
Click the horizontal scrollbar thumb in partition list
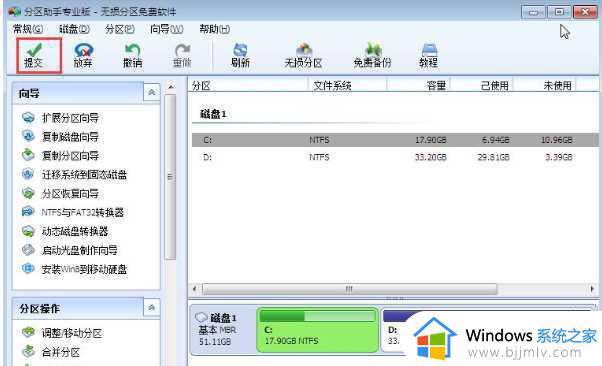click(349, 288)
